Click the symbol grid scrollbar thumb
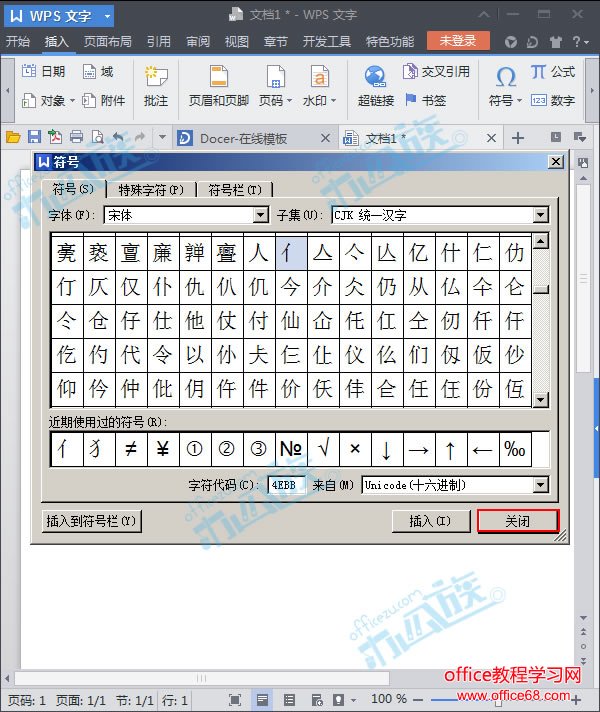This screenshot has height=712, width=600. [x=540, y=289]
